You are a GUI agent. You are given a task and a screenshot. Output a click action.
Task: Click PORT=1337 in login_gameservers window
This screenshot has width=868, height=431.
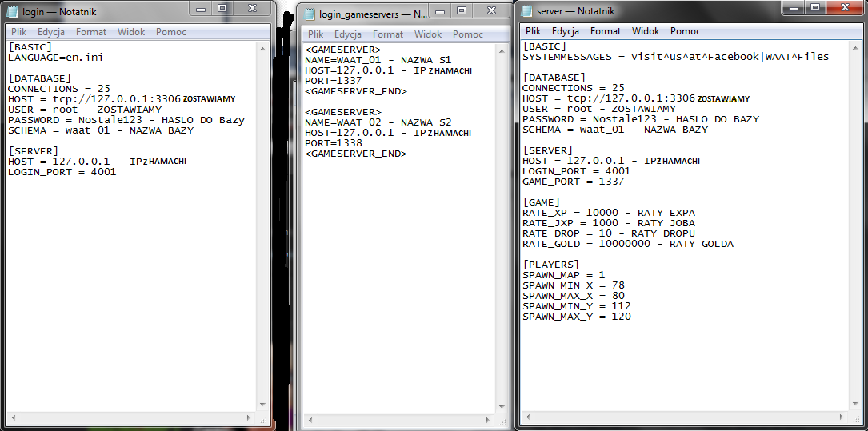tap(334, 81)
